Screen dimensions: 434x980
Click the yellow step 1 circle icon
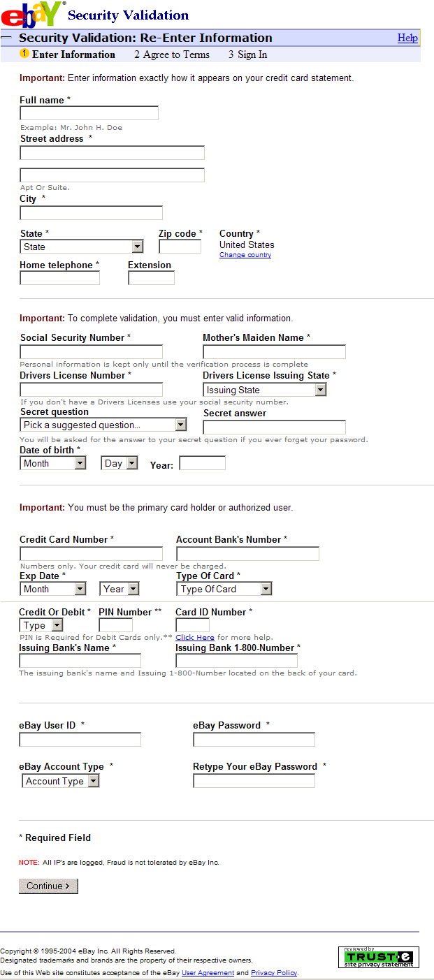(x=24, y=54)
